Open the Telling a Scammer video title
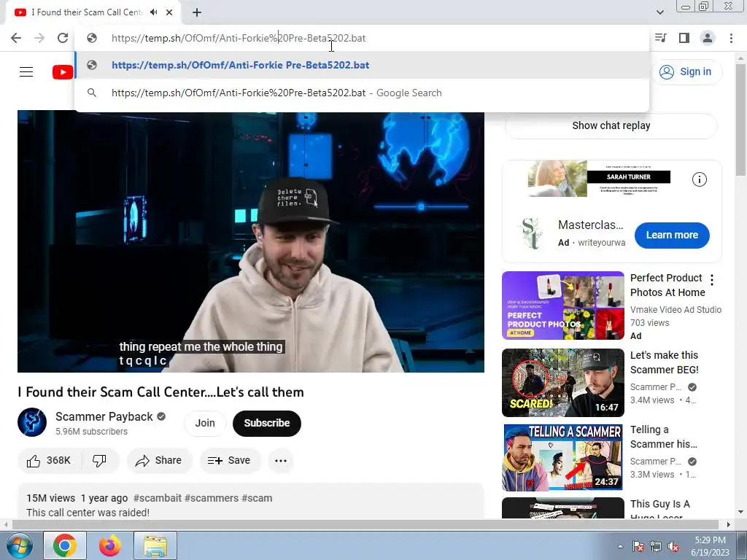Viewport: 747px width, 560px height. (664, 437)
